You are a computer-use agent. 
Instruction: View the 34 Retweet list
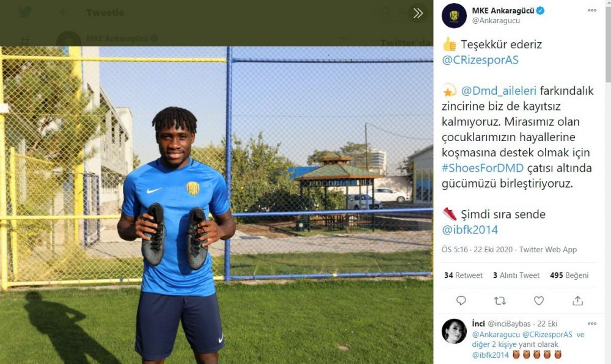(x=463, y=275)
